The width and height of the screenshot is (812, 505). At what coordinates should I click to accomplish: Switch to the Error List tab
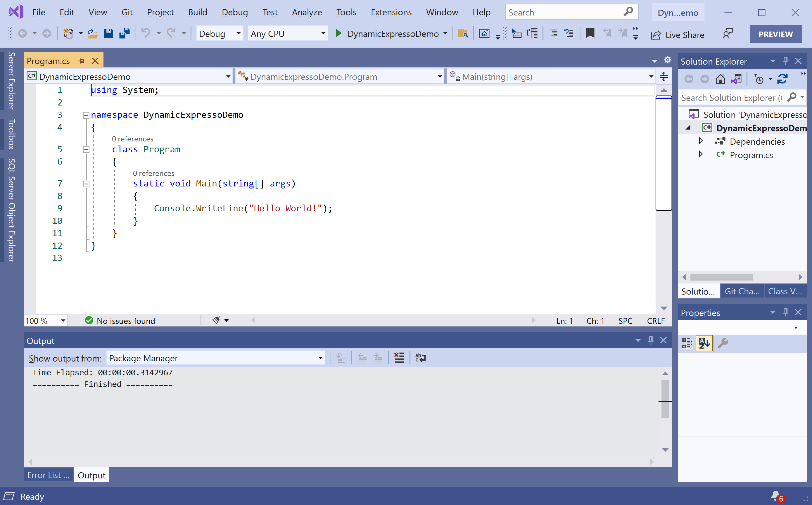point(48,475)
